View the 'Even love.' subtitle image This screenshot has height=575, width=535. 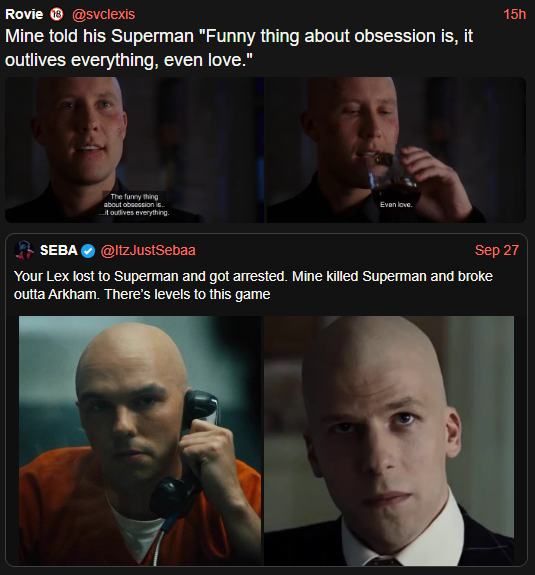(x=396, y=150)
